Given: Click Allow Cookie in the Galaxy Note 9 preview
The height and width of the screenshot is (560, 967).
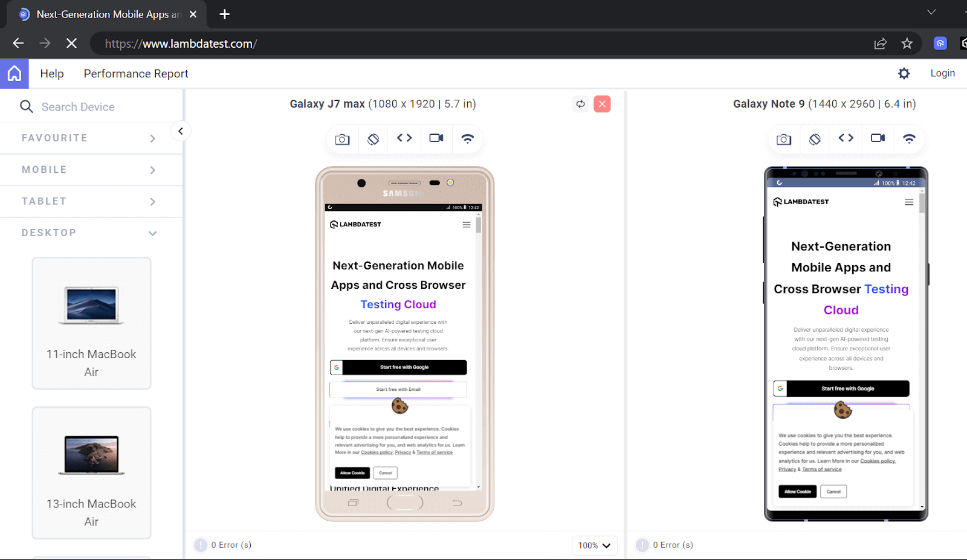Looking at the screenshot, I should pyautogui.click(x=797, y=491).
